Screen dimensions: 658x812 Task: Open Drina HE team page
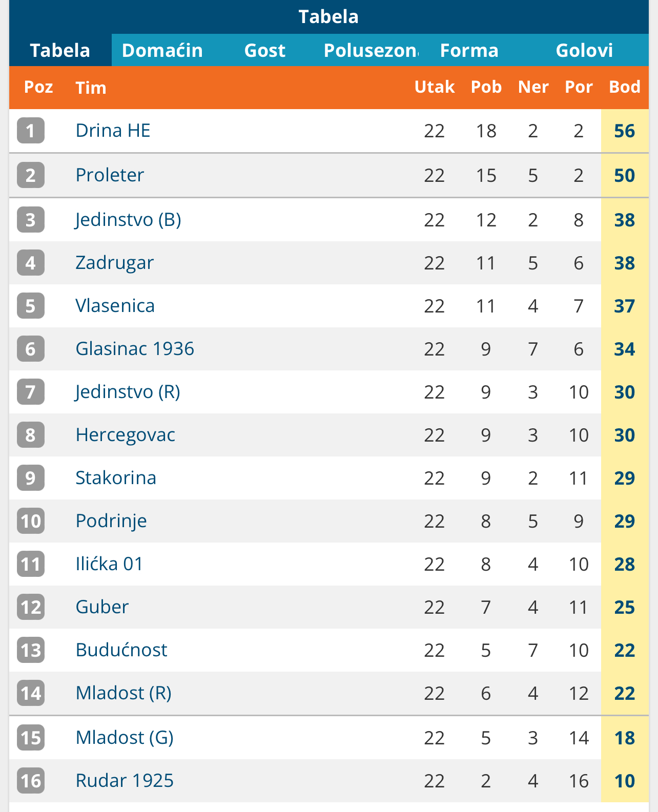click(113, 131)
